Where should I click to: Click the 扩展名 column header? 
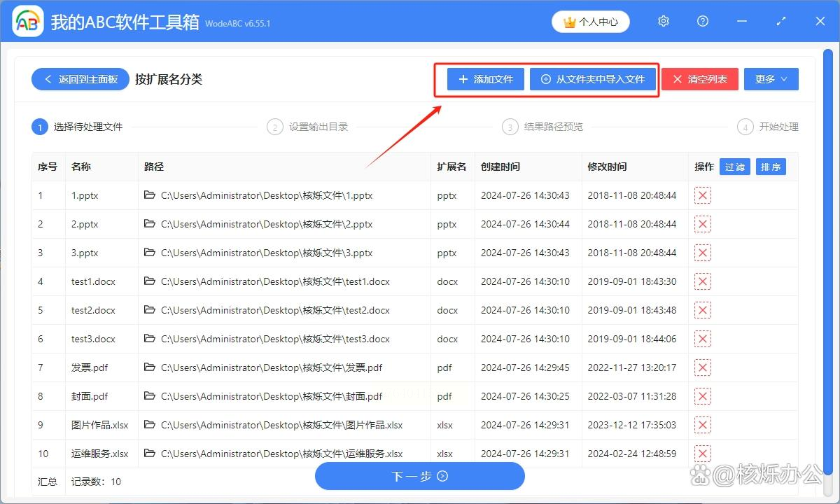click(x=451, y=167)
